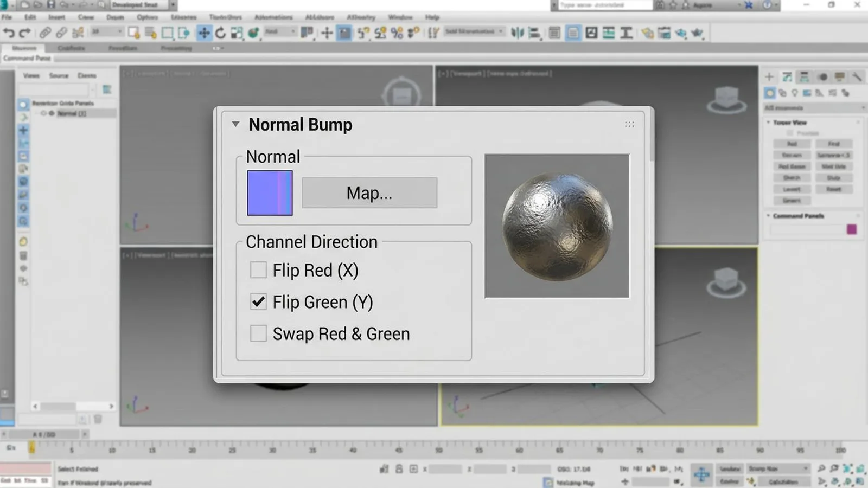Open the reference coordinate system dropdown

[280, 32]
